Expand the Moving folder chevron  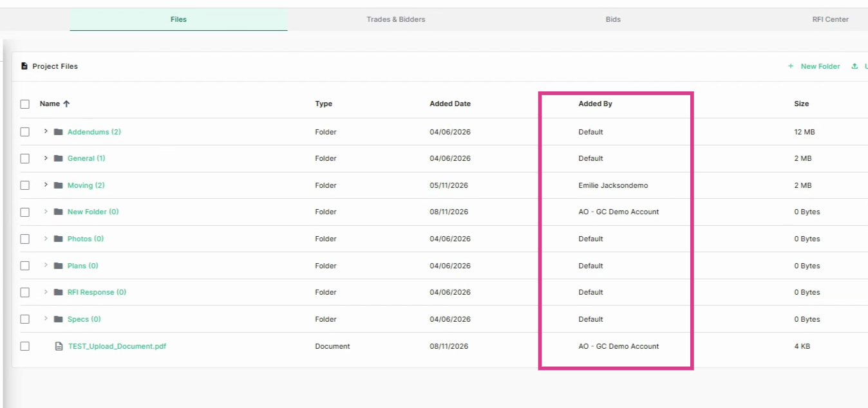[x=46, y=185]
